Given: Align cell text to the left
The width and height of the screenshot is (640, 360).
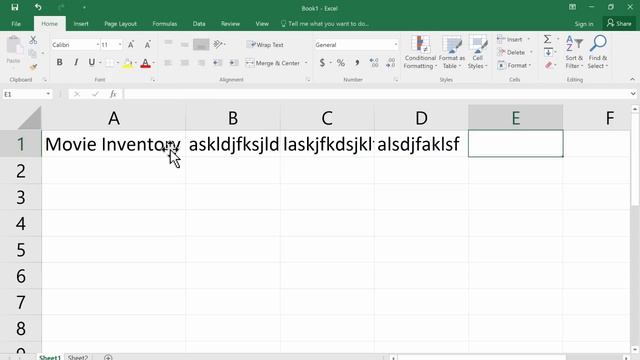Looking at the screenshot, I should pyautogui.click(x=168, y=63).
